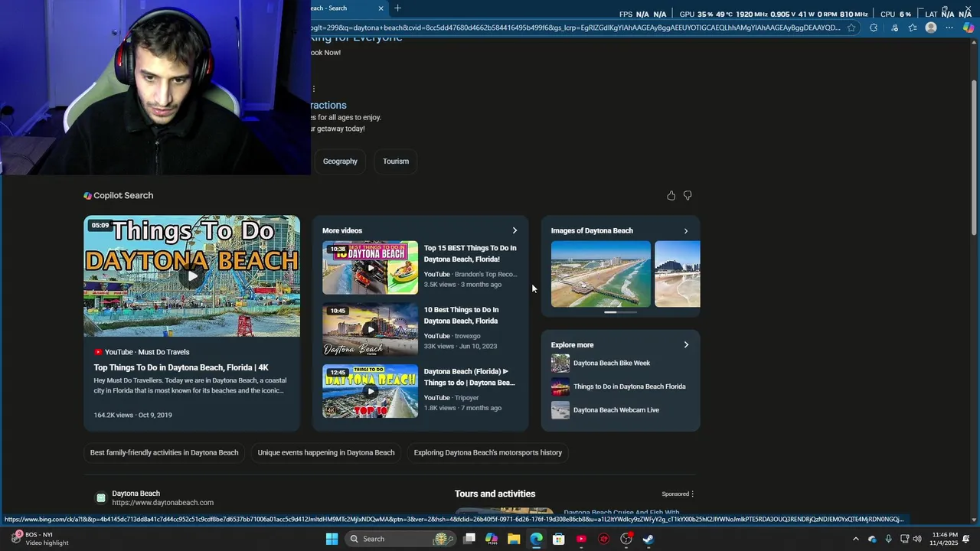Screen dimensions: 980x551
Task: Open the favorites list icon
Action: pyautogui.click(x=913, y=28)
